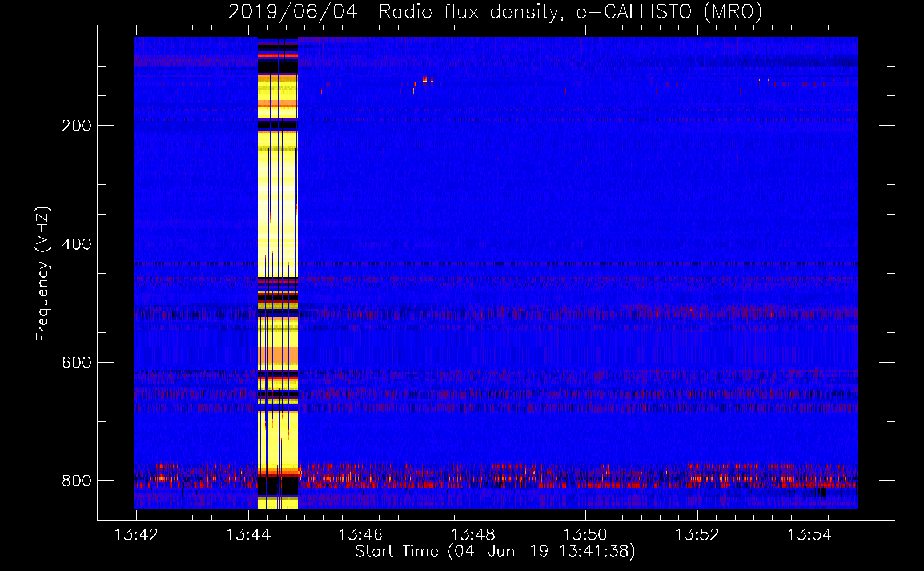Click the date '2019/06/04' in title

[292, 12]
